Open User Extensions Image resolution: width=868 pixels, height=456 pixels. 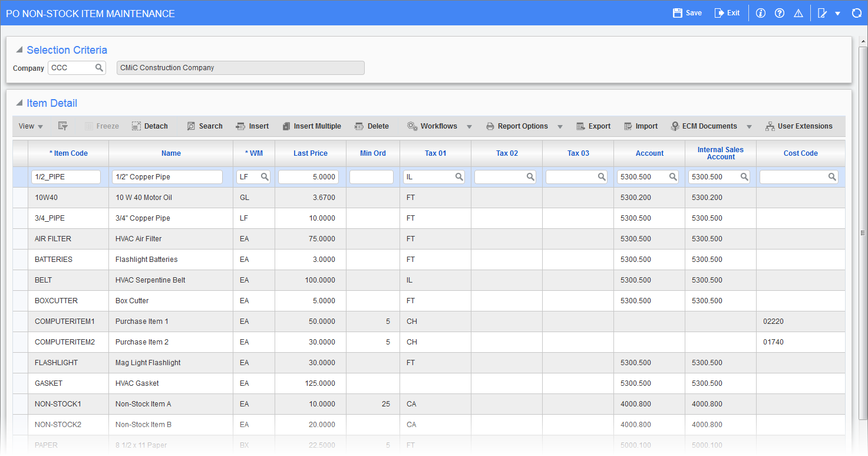coord(798,126)
